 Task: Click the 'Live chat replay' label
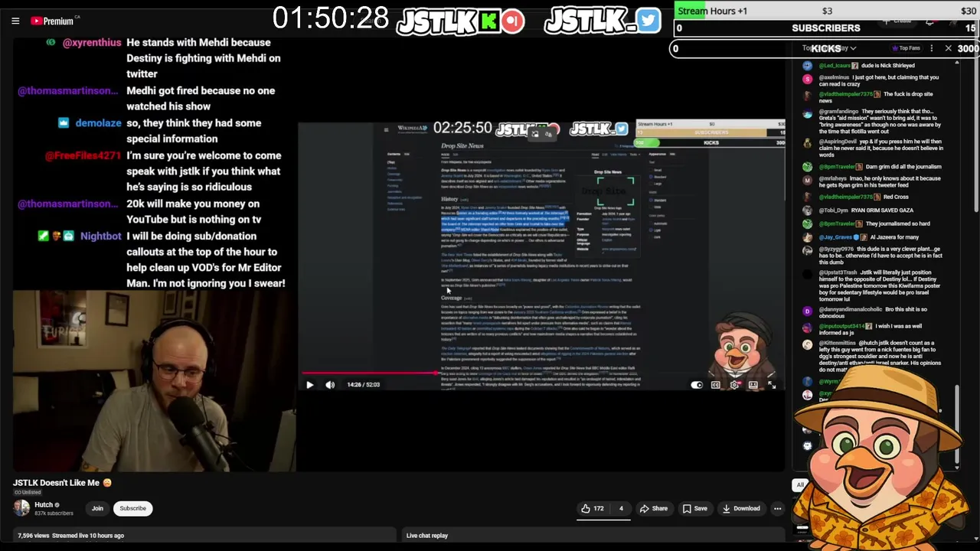(427, 536)
